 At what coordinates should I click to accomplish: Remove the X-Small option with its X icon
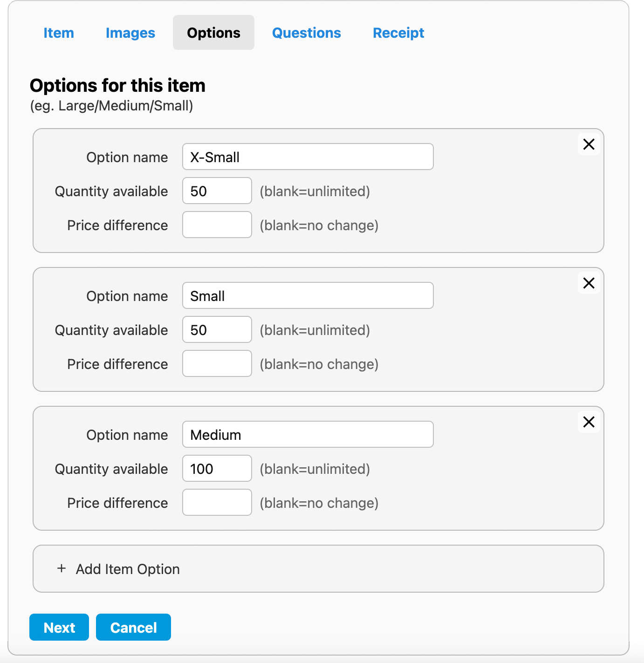coord(589,144)
